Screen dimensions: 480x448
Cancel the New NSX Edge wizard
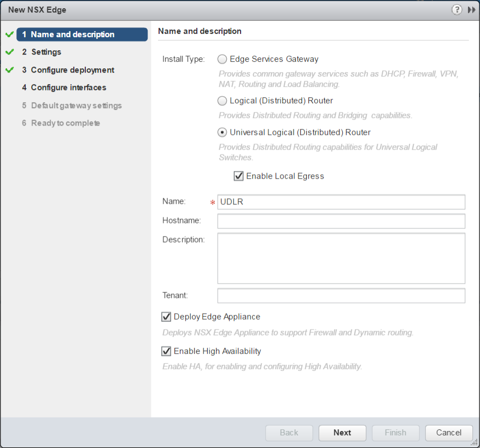(449, 433)
